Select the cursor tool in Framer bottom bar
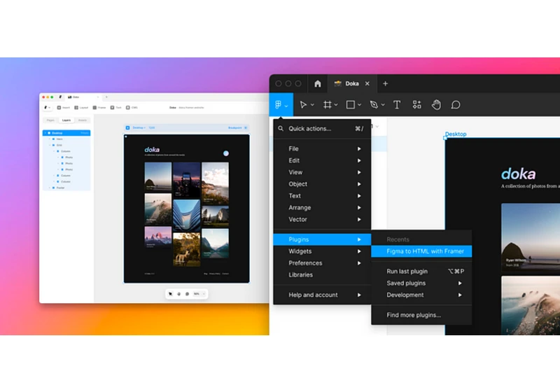 pos(170,294)
